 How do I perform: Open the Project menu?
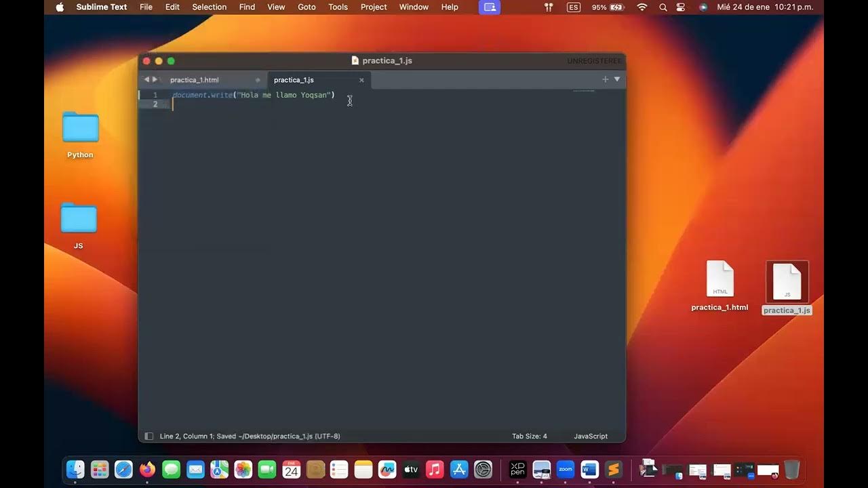point(374,7)
